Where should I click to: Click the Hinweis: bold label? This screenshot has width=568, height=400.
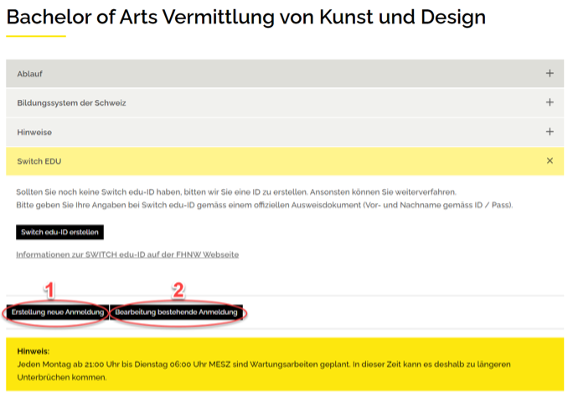coord(33,351)
